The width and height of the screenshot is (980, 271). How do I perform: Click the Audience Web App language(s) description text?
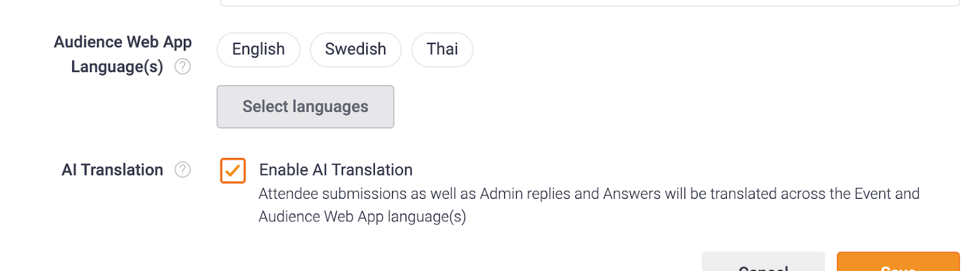(362, 217)
